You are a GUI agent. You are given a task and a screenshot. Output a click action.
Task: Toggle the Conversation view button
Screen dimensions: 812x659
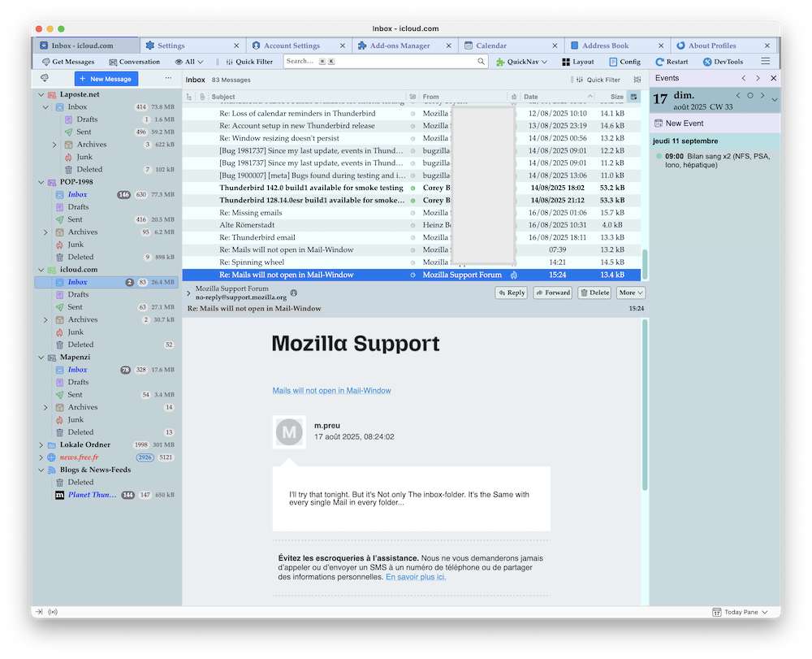(134, 62)
